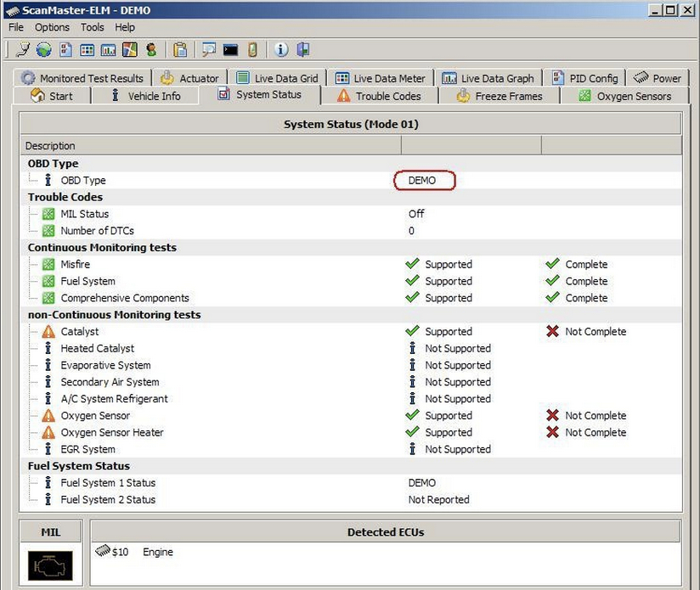The width and height of the screenshot is (700, 590).
Task: Open the Live Data Grid tab
Action: [277, 78]
